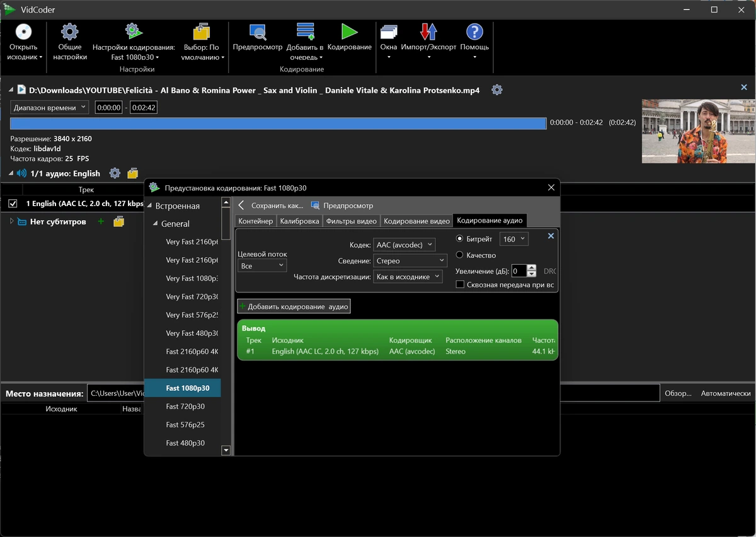Screen dimensions: 756x537
Task: Click Обзор... button for destination
Action: coord(678,393)
